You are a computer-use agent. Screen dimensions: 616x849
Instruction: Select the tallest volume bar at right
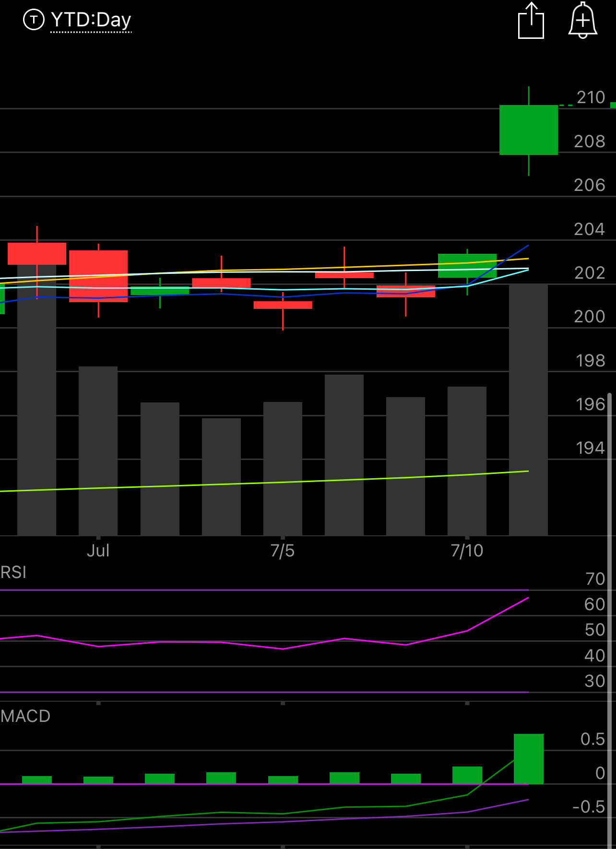[x=528, y=410]
